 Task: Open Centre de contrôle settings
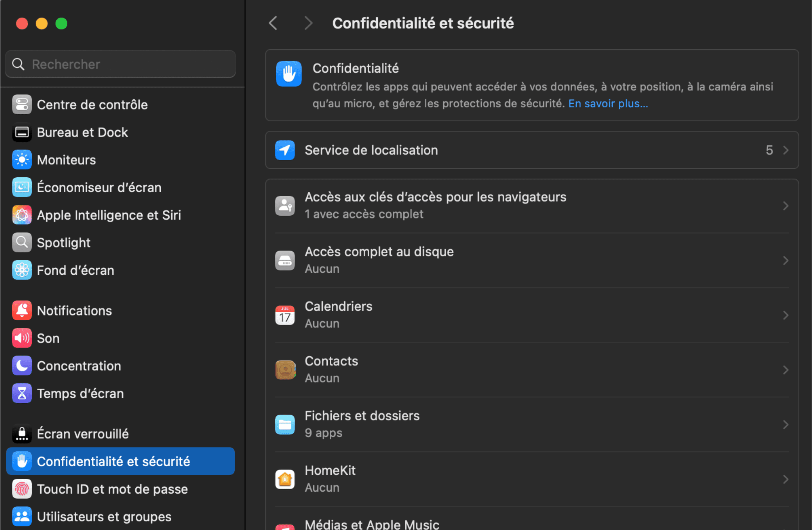tap(22, 105)
